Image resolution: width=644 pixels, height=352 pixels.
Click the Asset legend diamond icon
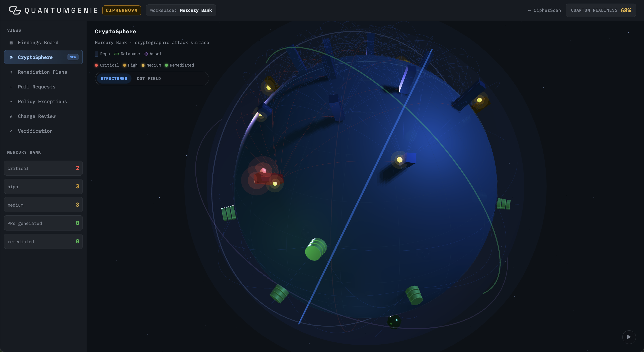tap(146, 54)
